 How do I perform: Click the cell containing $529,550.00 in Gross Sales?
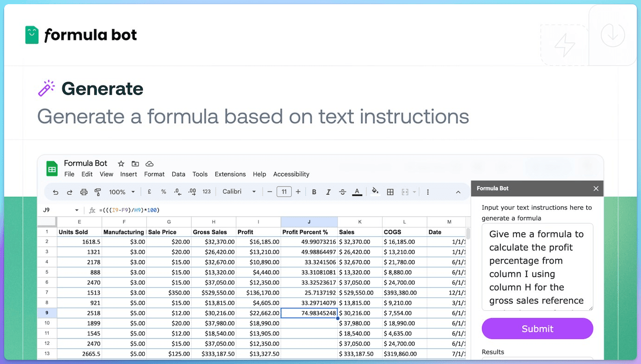pyautogui.click(x=214, y=293)
